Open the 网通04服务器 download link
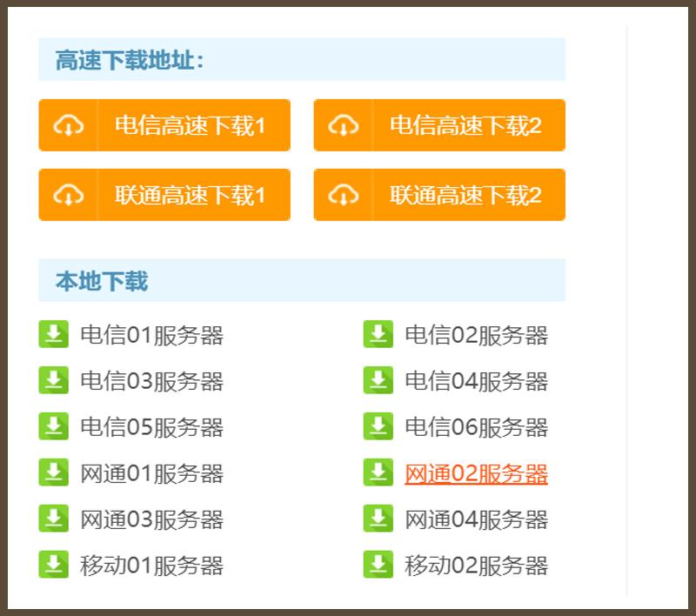The height and width of the screenshot is (616, 696). [476, 519]
